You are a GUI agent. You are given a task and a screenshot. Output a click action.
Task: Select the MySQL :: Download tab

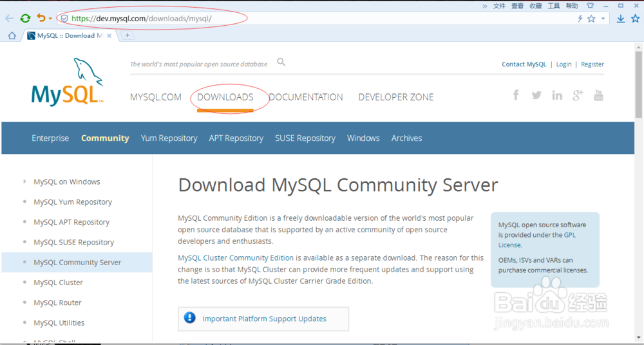(69, 36)
